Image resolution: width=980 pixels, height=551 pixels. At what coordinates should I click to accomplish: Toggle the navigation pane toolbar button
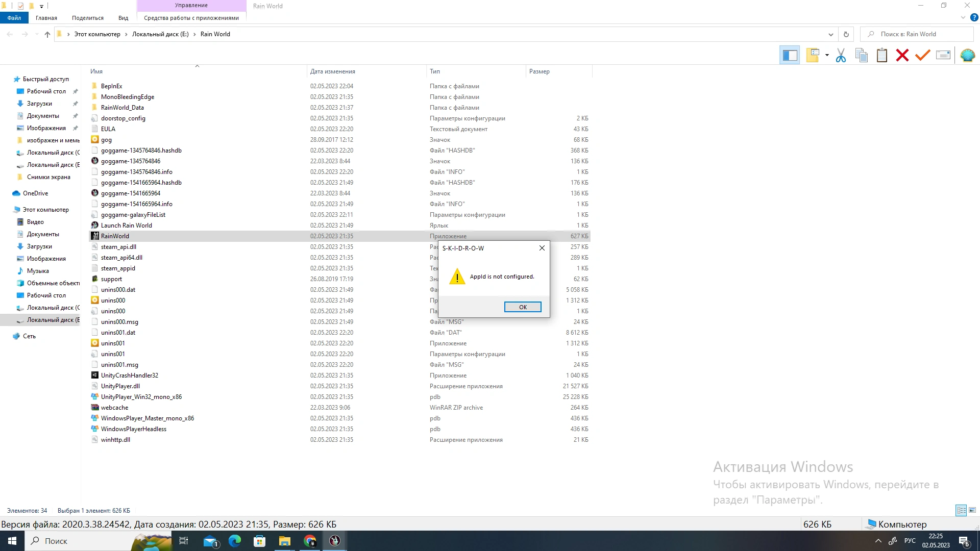pos(790,55)
